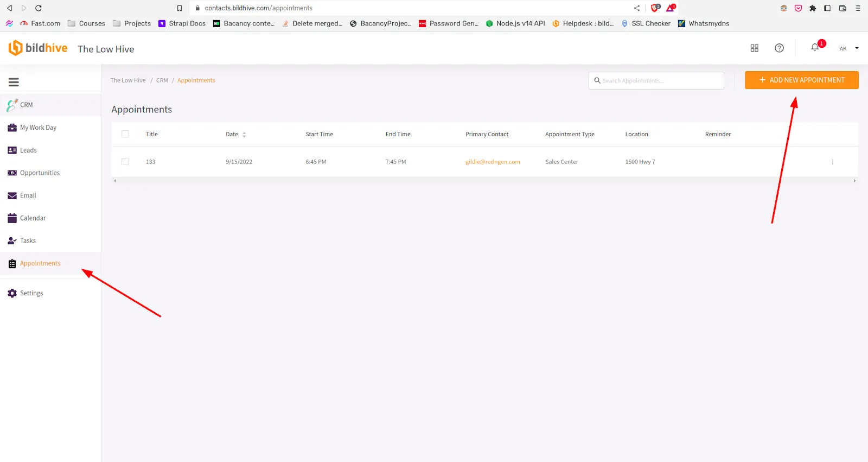Screen dimensions: 868x462
Task: Sort appointments by Date column arrows
Action: pyautogui.click(x=244, y=135)
